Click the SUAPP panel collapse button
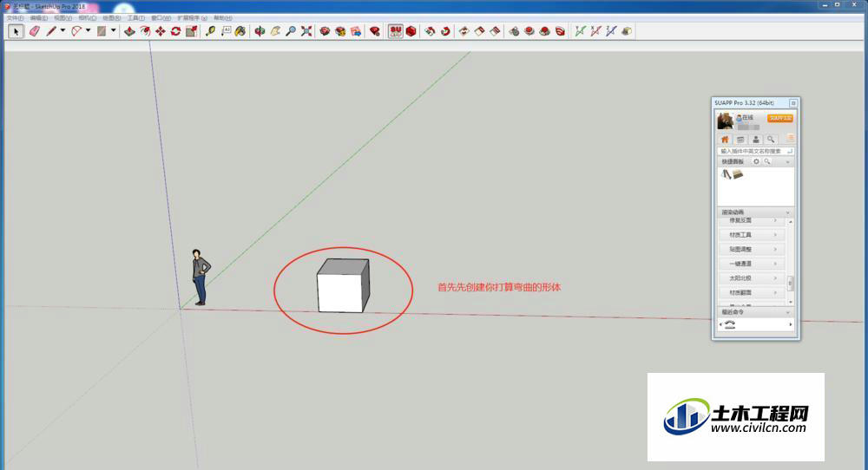This screenshot has height=470, width=868. click(793, 103)
